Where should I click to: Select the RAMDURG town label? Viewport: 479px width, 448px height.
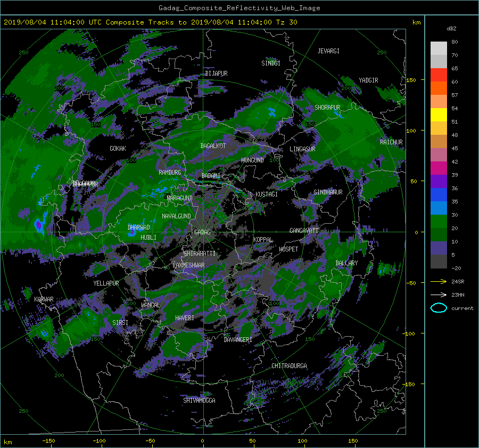tap(170, 173)
